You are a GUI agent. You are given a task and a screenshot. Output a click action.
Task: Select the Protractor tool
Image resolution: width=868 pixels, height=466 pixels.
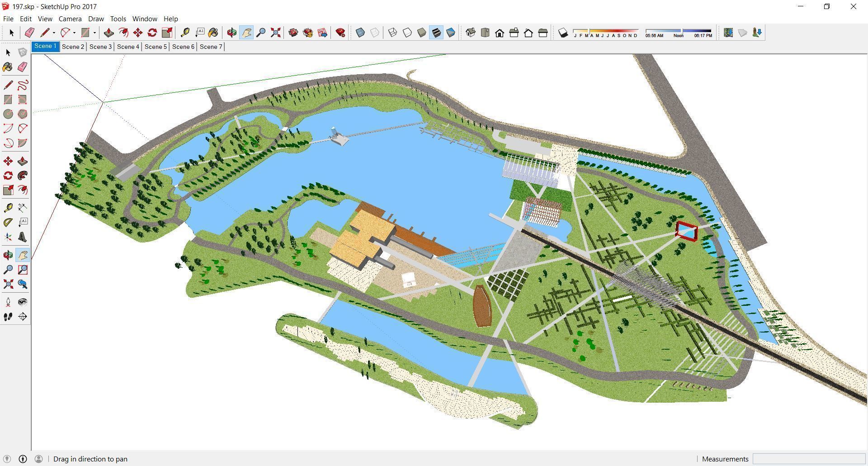tap(8, 222)
